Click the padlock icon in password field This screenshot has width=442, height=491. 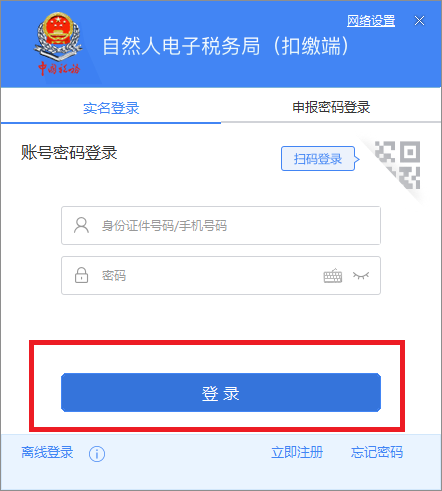coord(81,275)
